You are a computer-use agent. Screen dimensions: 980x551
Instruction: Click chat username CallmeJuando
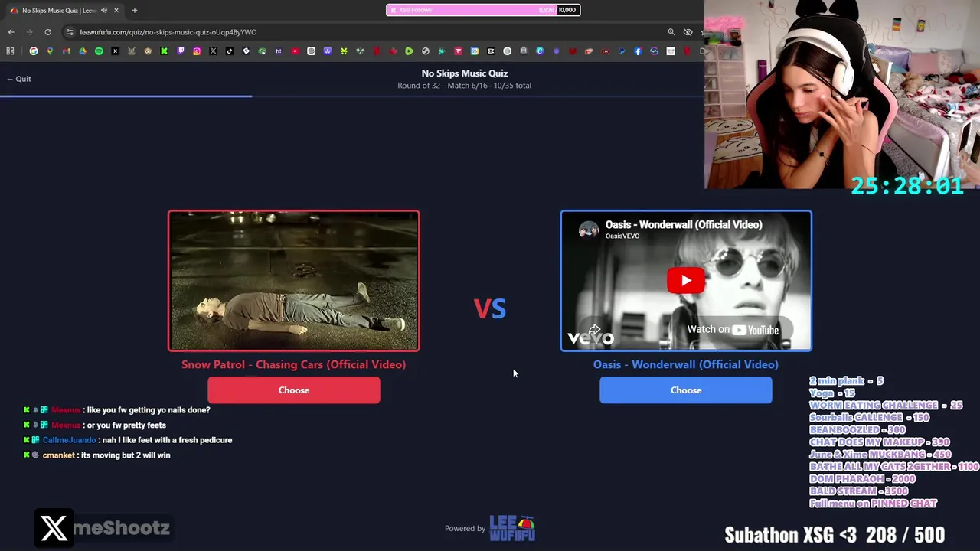(69, 440)
